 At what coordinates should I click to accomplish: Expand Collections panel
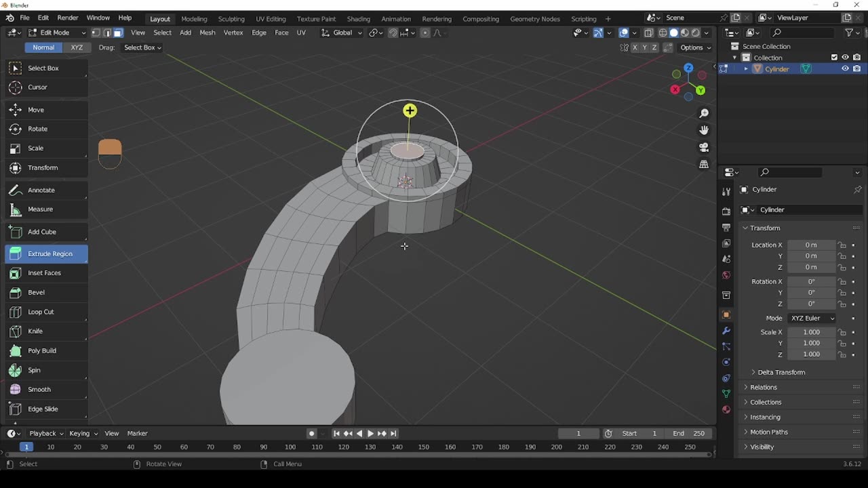pyautogui.click(x=766, y=402)
